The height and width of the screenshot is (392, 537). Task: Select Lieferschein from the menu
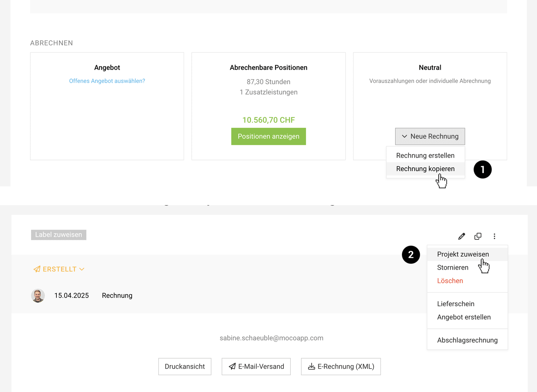coord(456,304)
